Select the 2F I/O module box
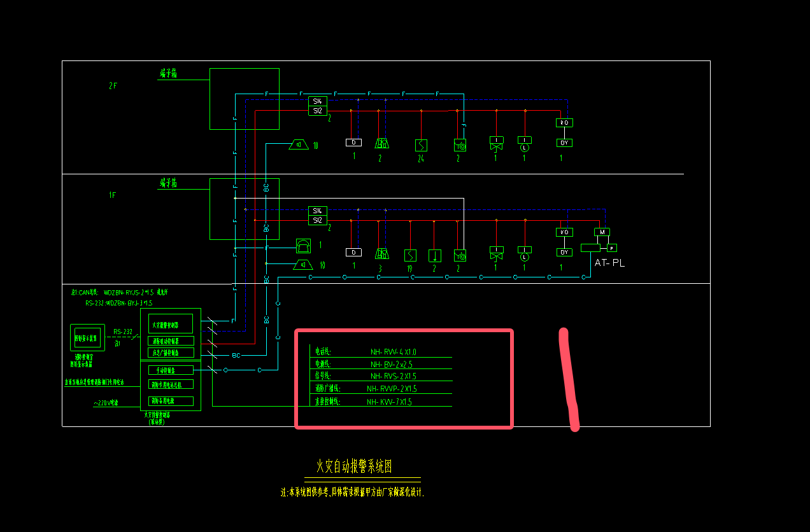 (564, 123)
